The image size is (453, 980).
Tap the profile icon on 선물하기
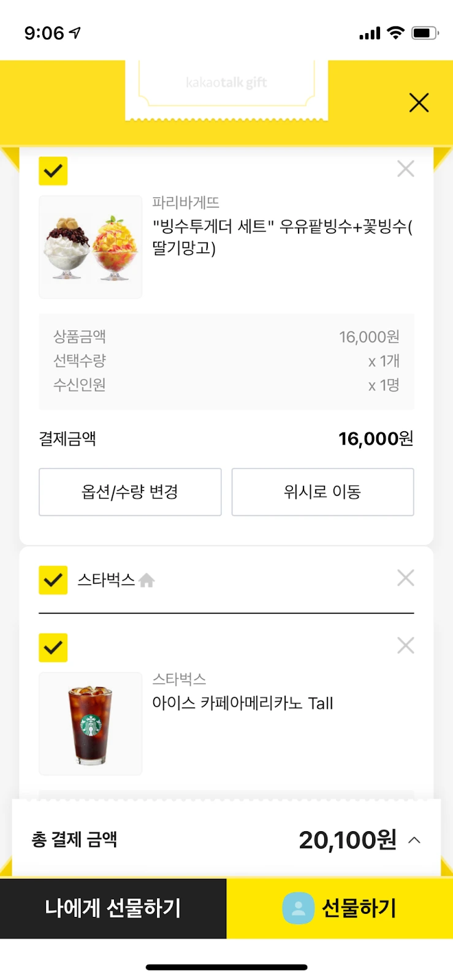pyautogui.click(x=299, y=908)
